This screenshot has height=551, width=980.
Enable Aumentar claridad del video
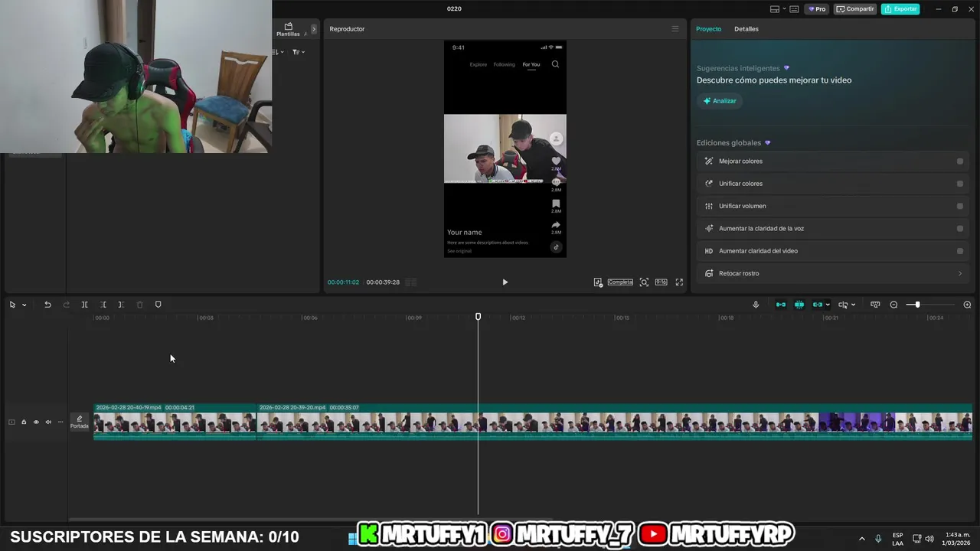[960, 251]
